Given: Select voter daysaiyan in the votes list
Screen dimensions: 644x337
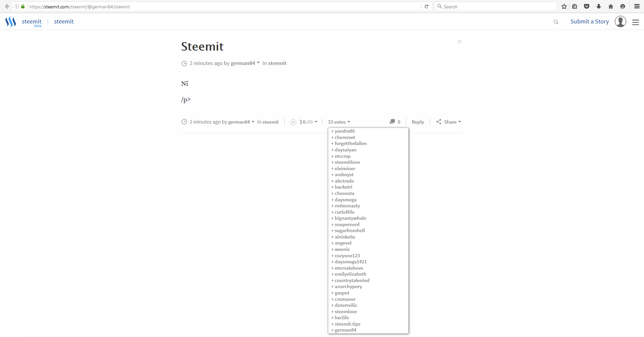Looking at the screenshot, I should (x=345, y=150).
